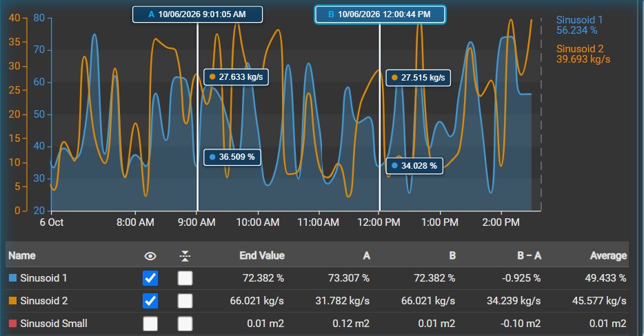Viewport: 644px width, 336px height.
Task: Click the 34.028 % cursor tooltip
Action: click(414, 166)
